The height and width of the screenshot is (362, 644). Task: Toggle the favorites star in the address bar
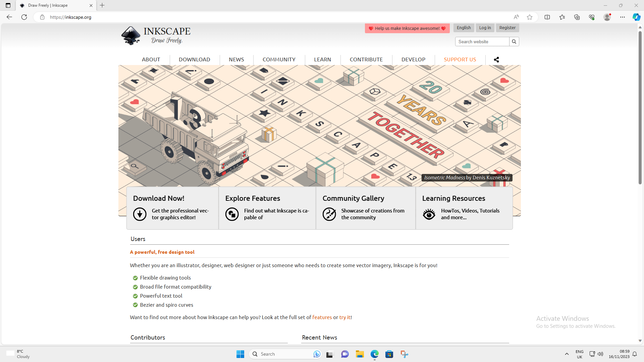pyautogui.click(x=530, y=17)
